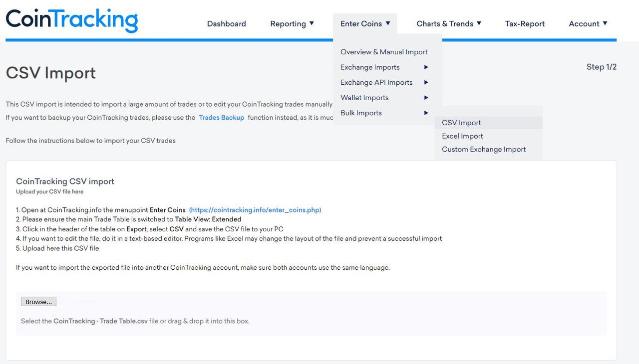Open the Exchange Imports submenu
The width and height of the screenshot is (639, 364).
(370, 67)
